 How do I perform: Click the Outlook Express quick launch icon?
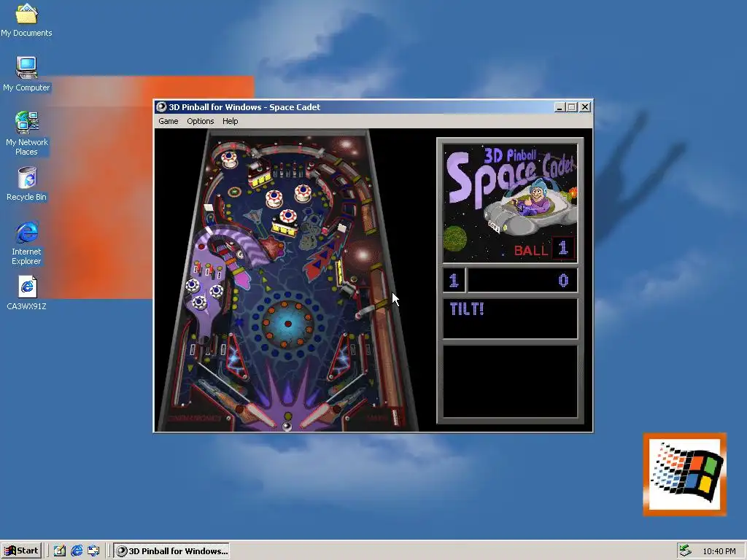point(93,551)
